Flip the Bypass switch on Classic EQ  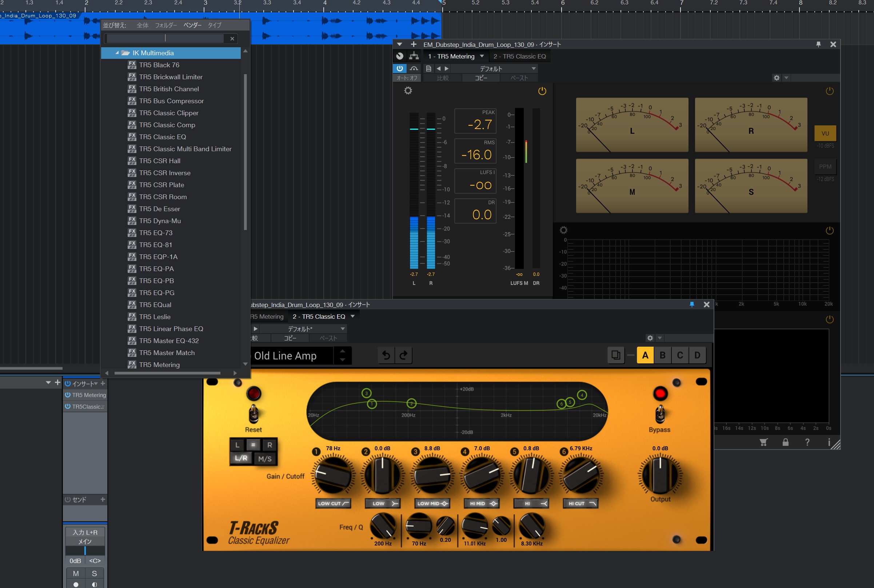click(x=660, y=414)
